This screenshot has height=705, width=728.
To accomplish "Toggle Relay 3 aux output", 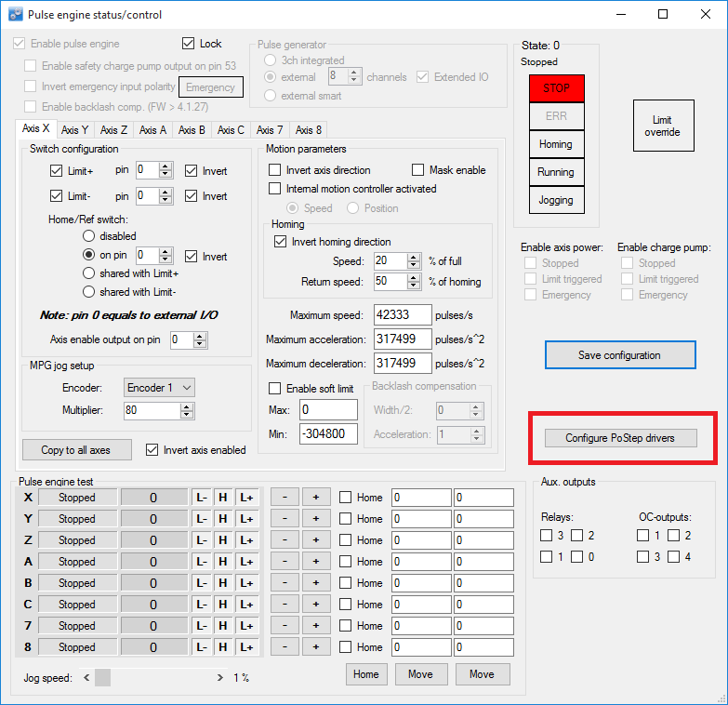I will click(x=546, y=535).
